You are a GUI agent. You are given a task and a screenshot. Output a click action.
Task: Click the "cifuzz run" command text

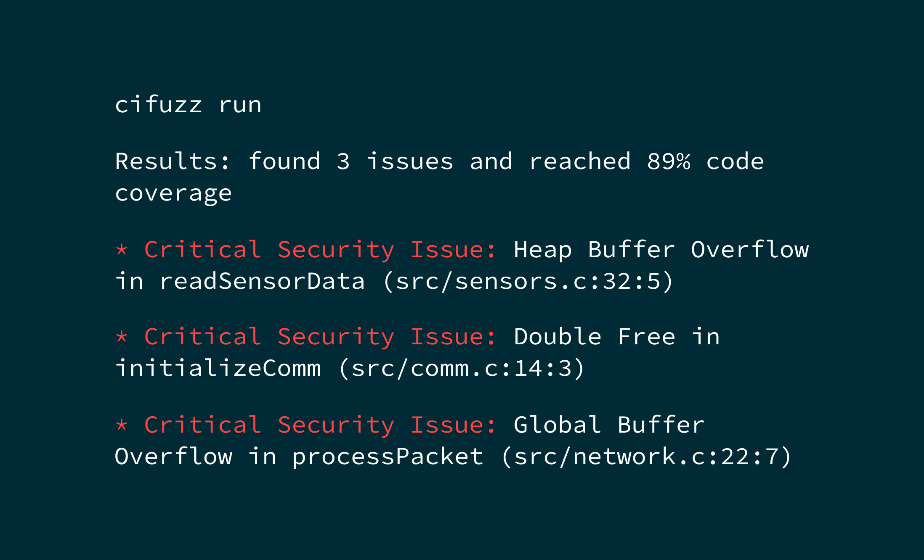coord(188,105)
